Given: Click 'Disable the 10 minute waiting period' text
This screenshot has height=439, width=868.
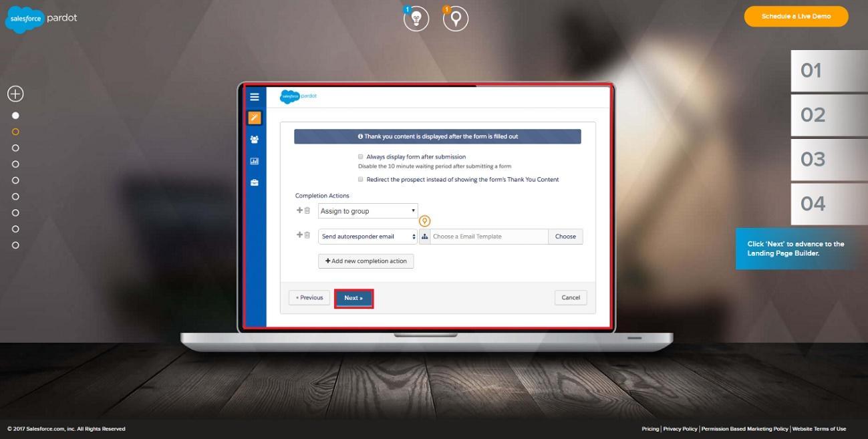Looking at the screenshot, I should coord(434,166).
